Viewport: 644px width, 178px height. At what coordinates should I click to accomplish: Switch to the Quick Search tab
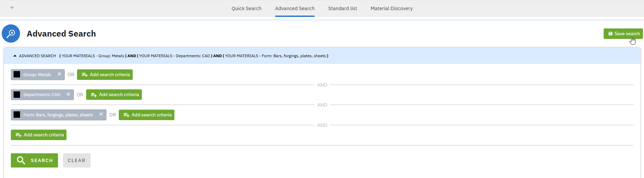246,8
